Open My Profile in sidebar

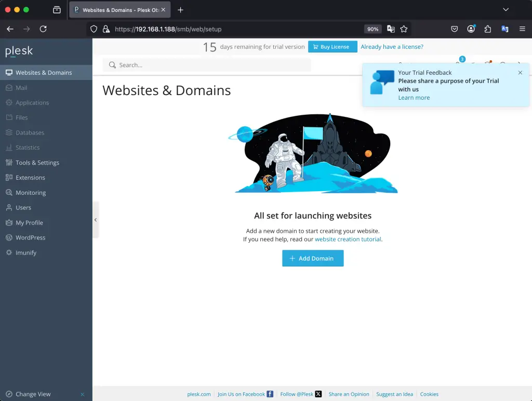[29, 223]
